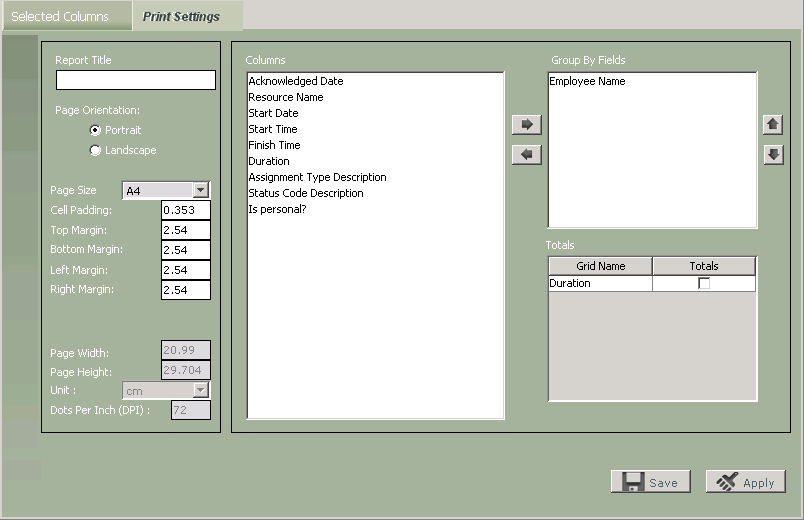Enable Totals checkbox for Duration
This screenshot has height=520, width=804.
point(704,284)
